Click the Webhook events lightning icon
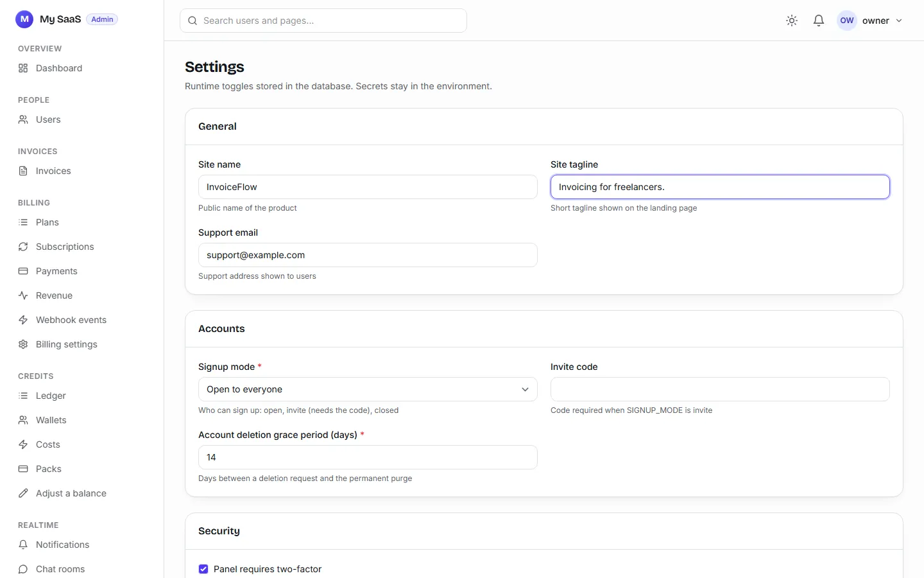924x578 pixels. (x=23, y=320)
